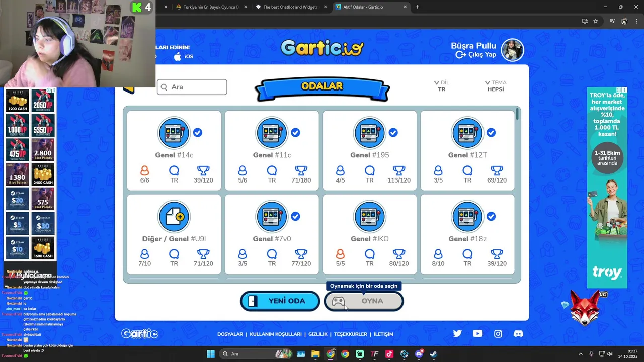This screenshot has height=362, width=644.
Task: Click the install app icon in the address bar
Action: click(x=585, y=21)
